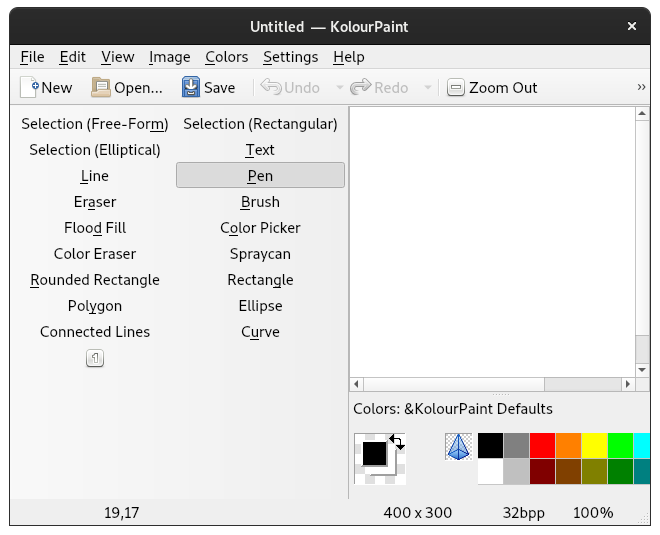Choose the Color Picker tool

pos(260,228)
